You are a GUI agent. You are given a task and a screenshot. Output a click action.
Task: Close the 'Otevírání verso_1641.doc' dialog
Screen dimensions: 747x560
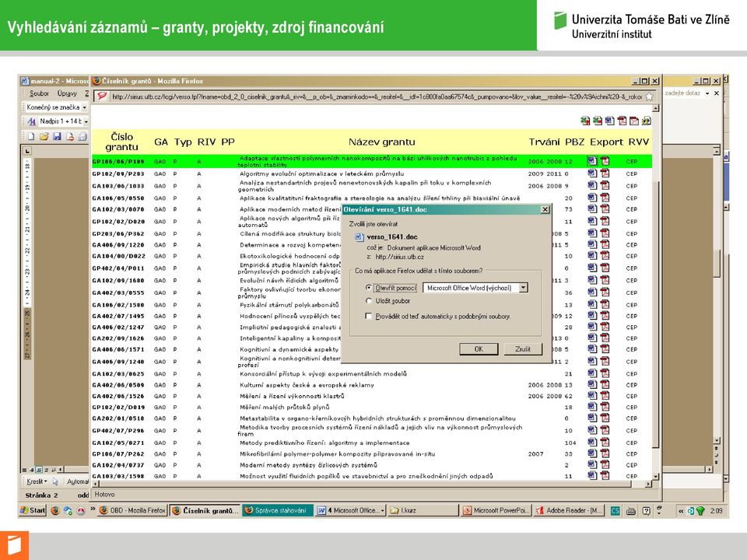point(545,209)
